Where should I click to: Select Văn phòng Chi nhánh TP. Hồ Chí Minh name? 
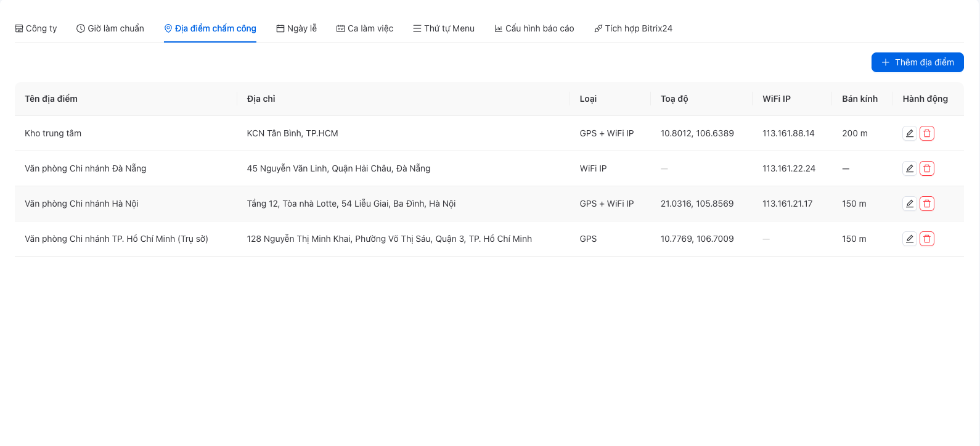[x=116, y=239]
